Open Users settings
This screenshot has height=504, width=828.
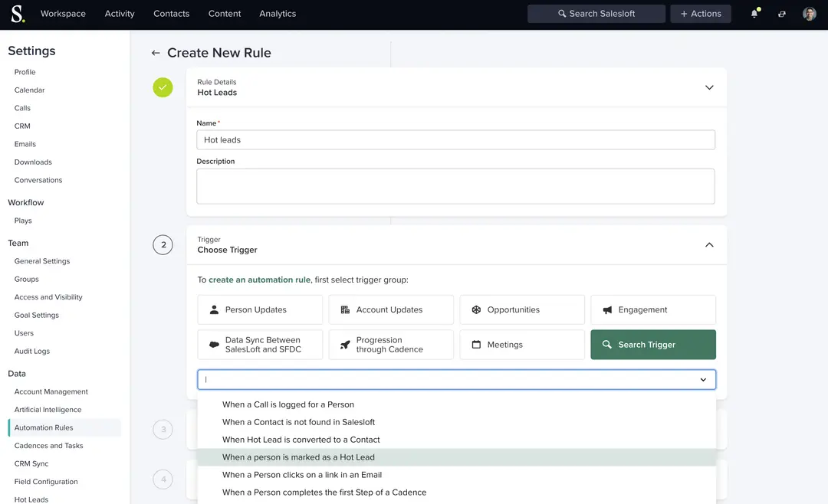tap(24, 333)
